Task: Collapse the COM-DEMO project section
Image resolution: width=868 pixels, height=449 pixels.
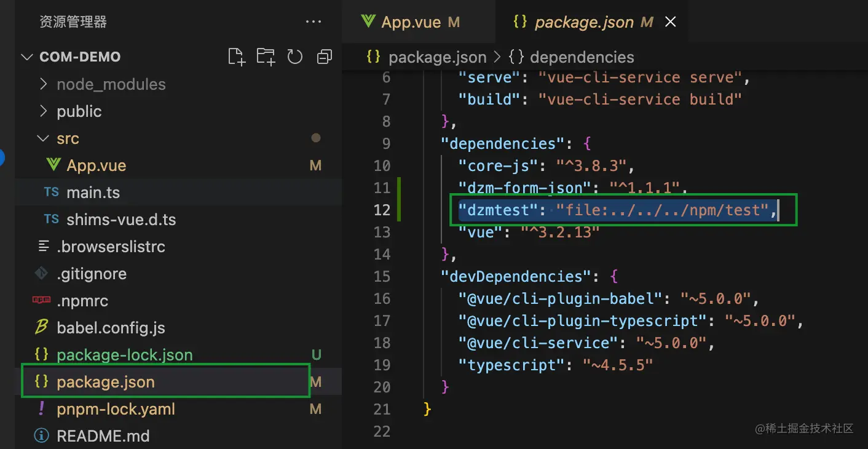Action: 27,57
